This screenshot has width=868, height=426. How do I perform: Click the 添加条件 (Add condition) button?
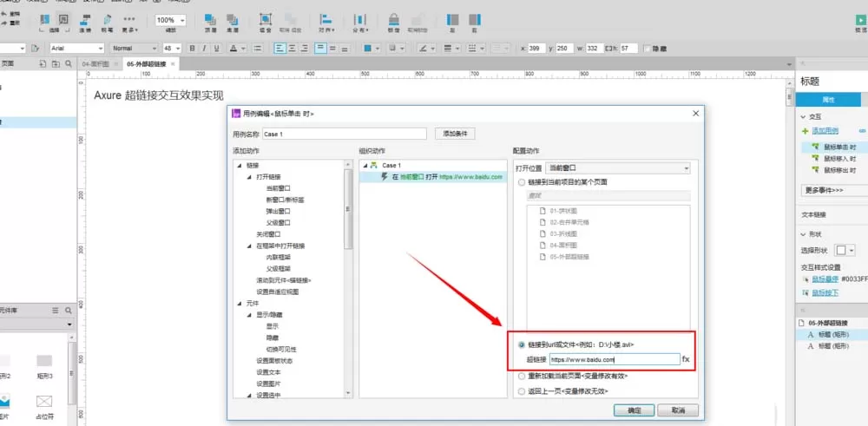(x=455, y=134)
